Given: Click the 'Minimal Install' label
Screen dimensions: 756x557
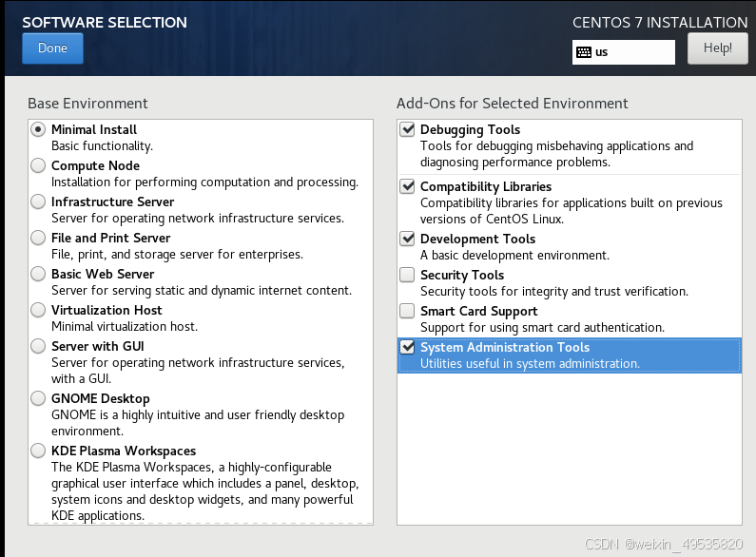Looking at the screenshot, I should point(94,129).
